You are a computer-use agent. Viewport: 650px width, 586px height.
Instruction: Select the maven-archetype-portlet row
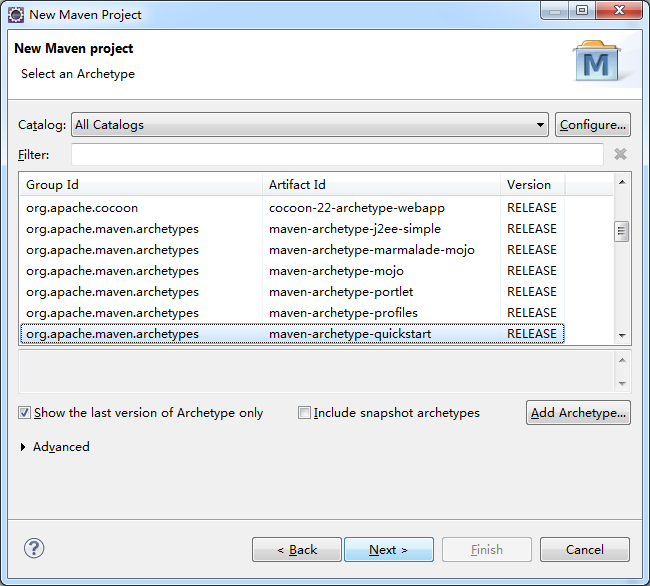[292, 292]
